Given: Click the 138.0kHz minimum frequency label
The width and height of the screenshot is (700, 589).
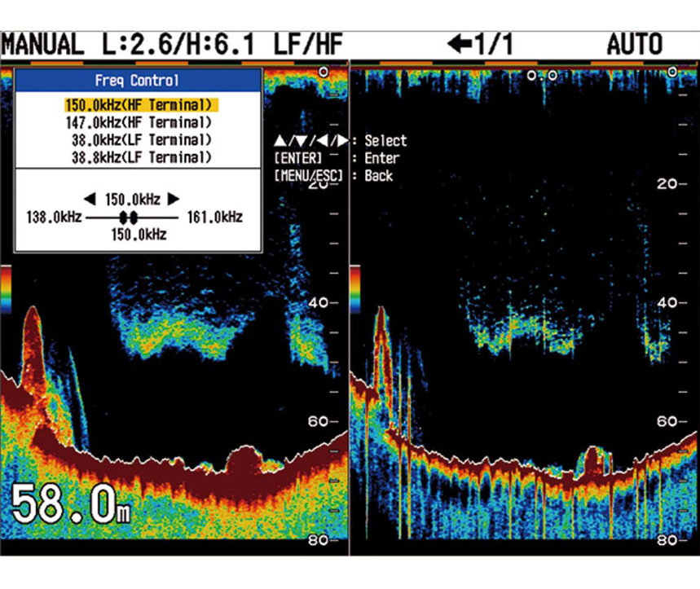Looking at the screenshot, I should point(54,218).
